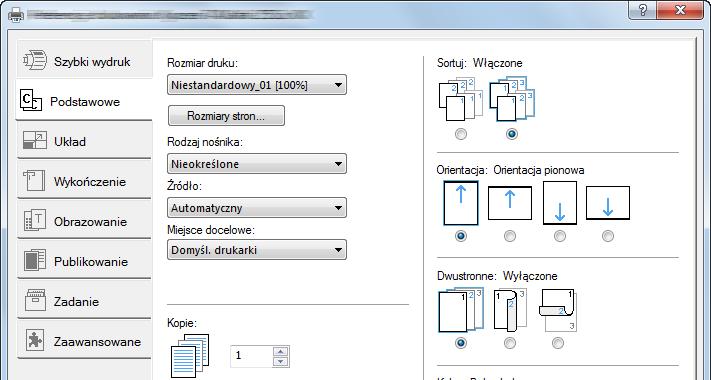
Task: Click the printer icon in title bar
Action: coord(17,15)
